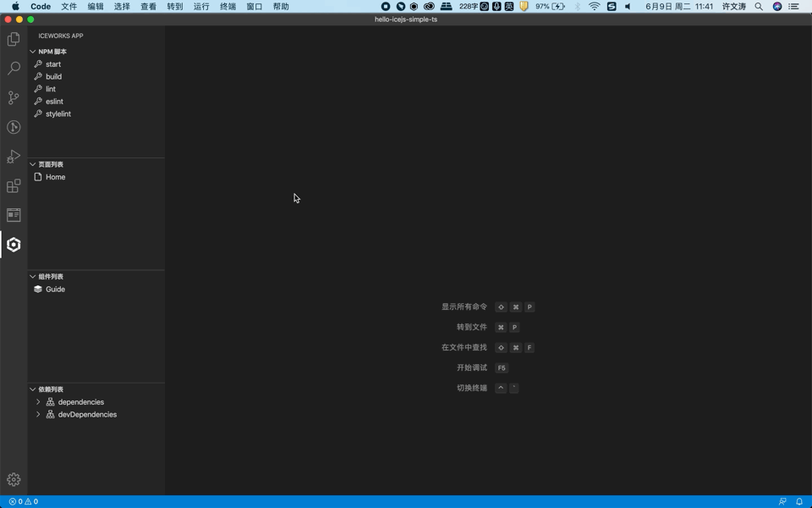This screenshot has height=508, width=812.
Task: Open the Run and Debug view
Action: [14, 156]
